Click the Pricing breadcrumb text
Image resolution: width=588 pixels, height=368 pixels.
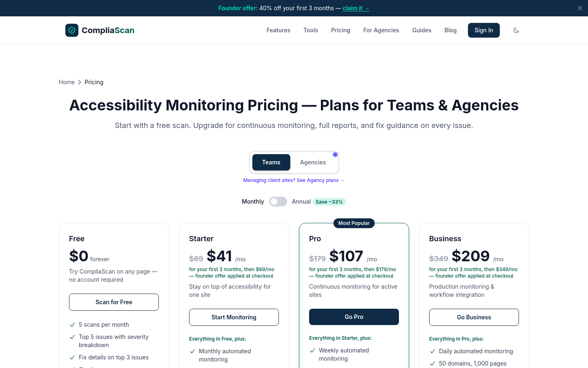click(x=94, y=82)
